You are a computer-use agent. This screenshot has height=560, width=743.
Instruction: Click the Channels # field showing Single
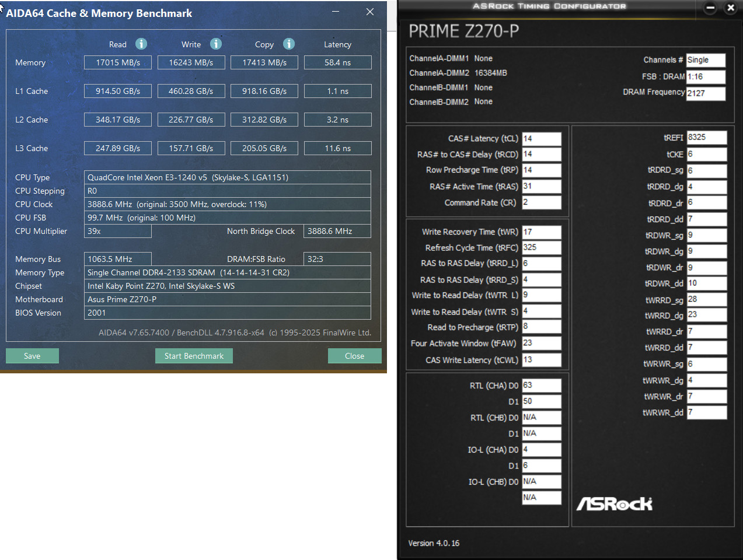point(706,60)
